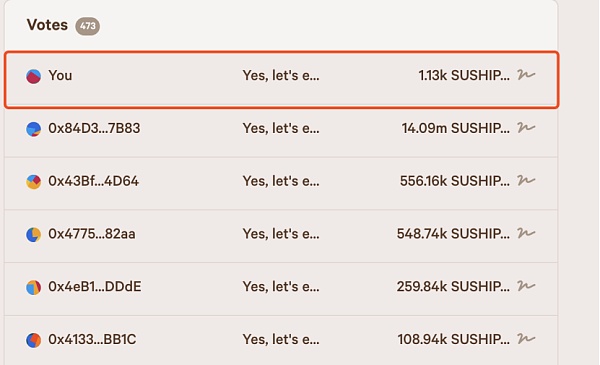Click avatar of voter 0x43Bf...4D64
Viewport: 600px width, 365px height.
[33, 182]
